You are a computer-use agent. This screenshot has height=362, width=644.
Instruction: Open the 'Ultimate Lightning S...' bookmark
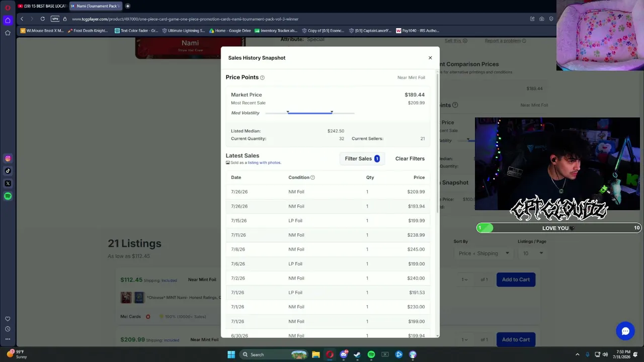183,31
